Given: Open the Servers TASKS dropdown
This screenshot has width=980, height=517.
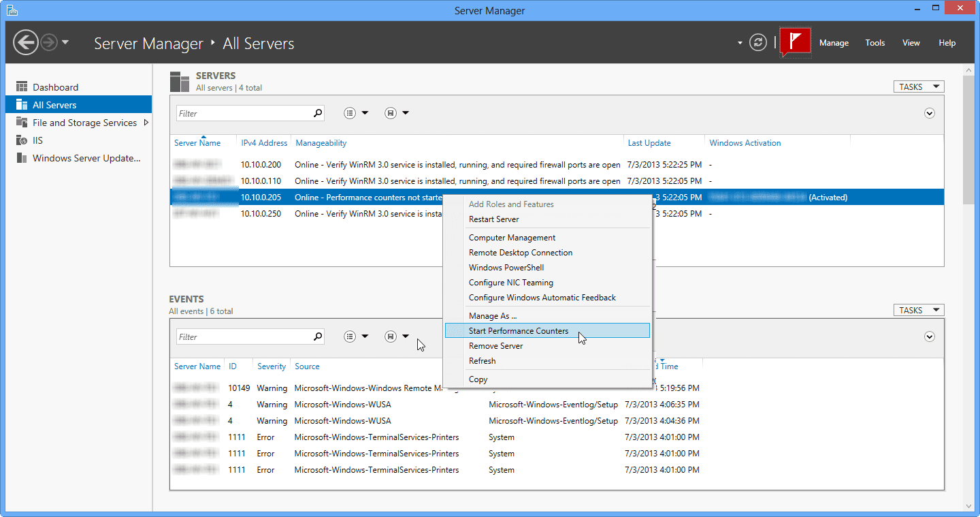Looking at the screenshot, I should (919, 87).
